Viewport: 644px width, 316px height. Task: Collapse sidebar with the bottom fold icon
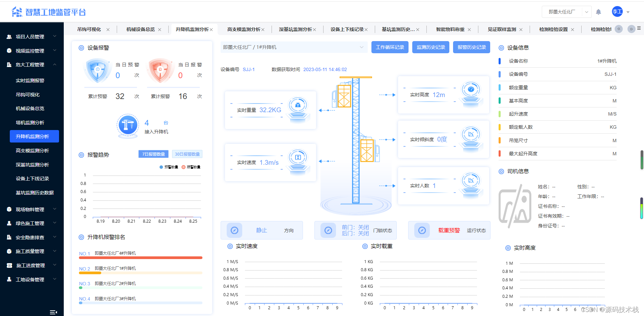pos(53,312)
